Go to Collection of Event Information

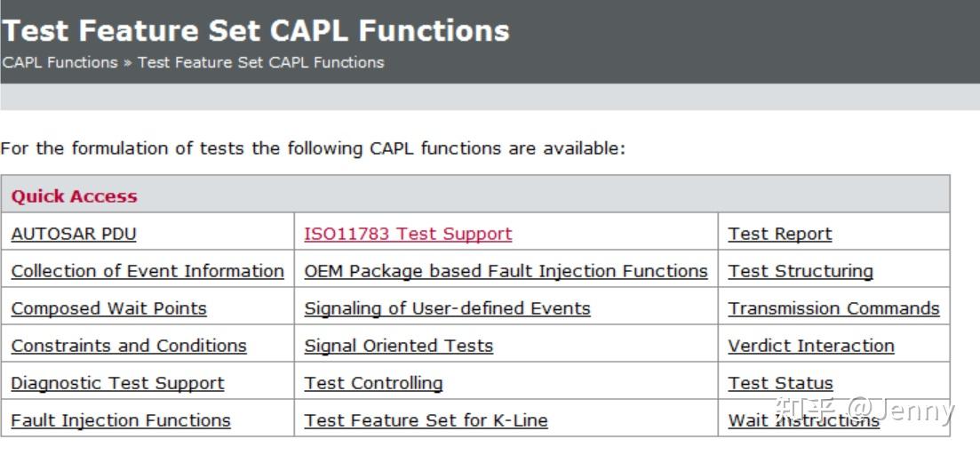[147, 271]
